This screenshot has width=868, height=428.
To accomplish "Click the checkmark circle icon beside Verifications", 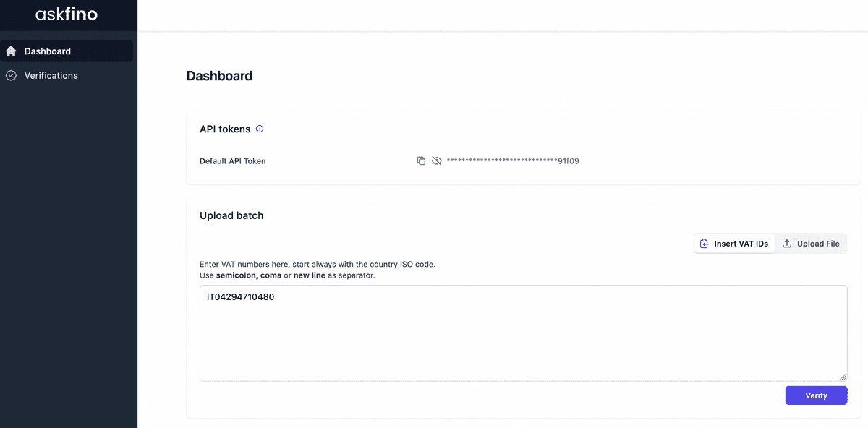I will click(11, 75).
